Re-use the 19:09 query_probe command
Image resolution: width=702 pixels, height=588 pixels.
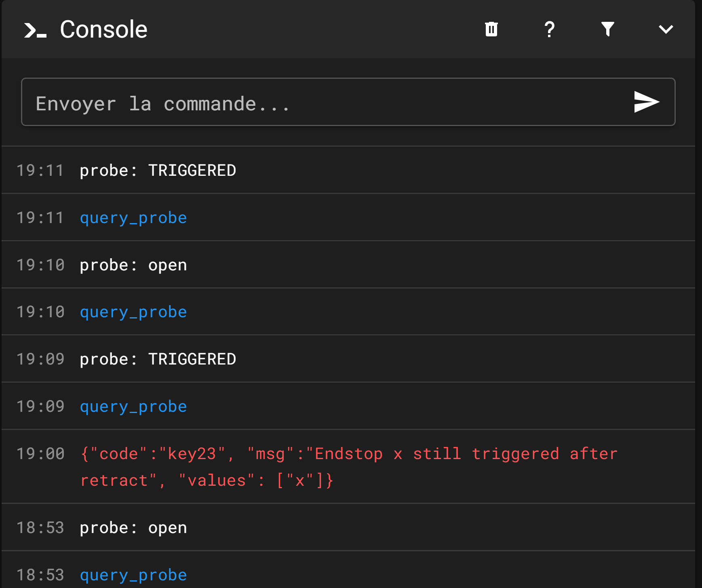pos(133,407)
